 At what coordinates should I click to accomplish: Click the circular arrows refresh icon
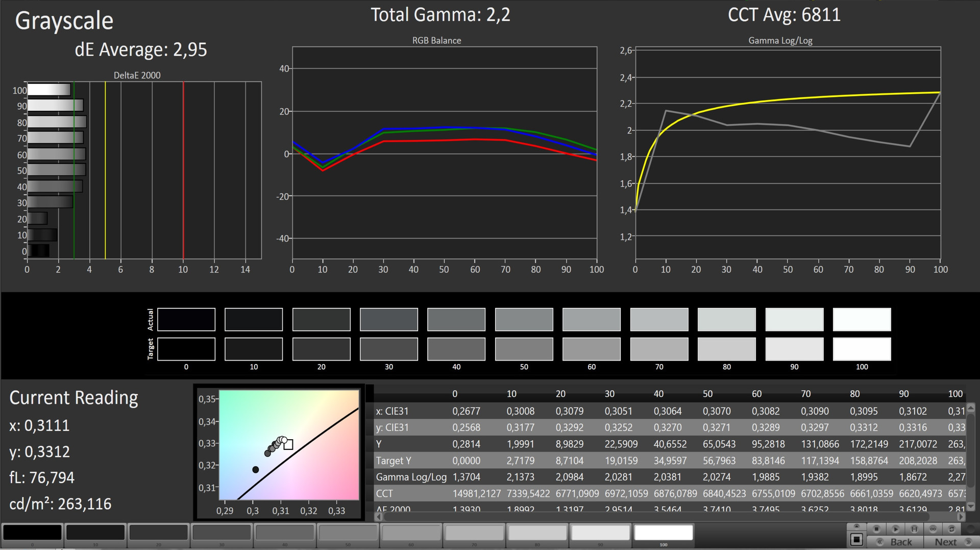[x=951, y=529]
